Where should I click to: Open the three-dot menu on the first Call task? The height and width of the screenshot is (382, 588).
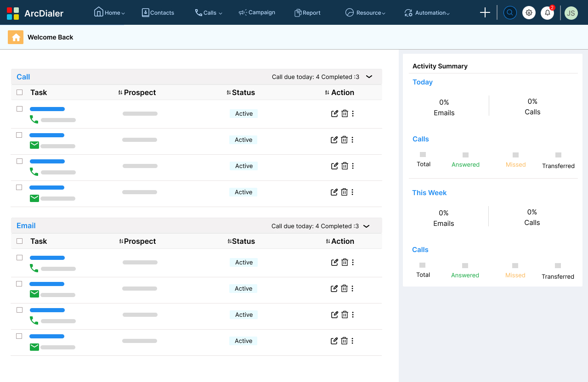point(352,113)
